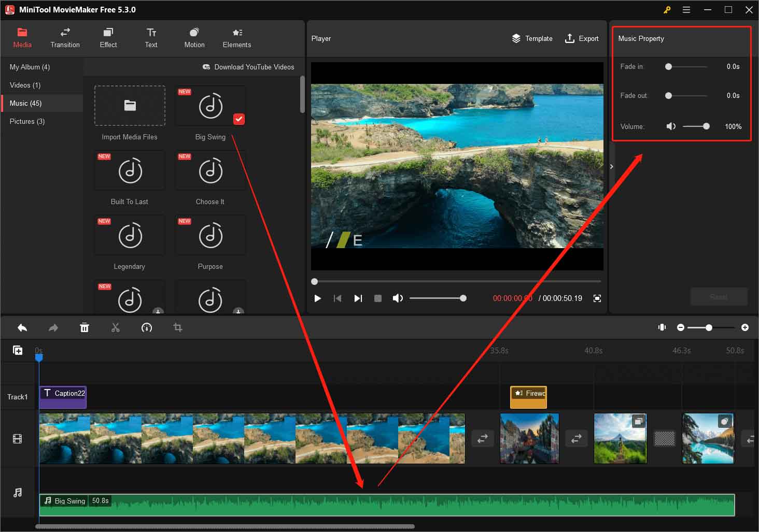Viewport: 759px width, 532px height.
Task: Open the hamburger menu in title bar
Action: pyautogui.click(x=686, y=10)
